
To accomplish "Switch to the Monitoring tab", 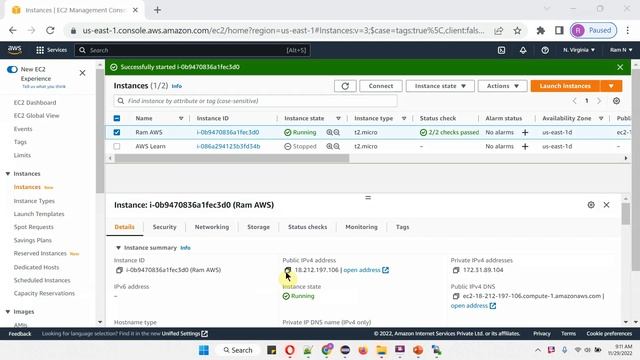I will pos(361,227).
